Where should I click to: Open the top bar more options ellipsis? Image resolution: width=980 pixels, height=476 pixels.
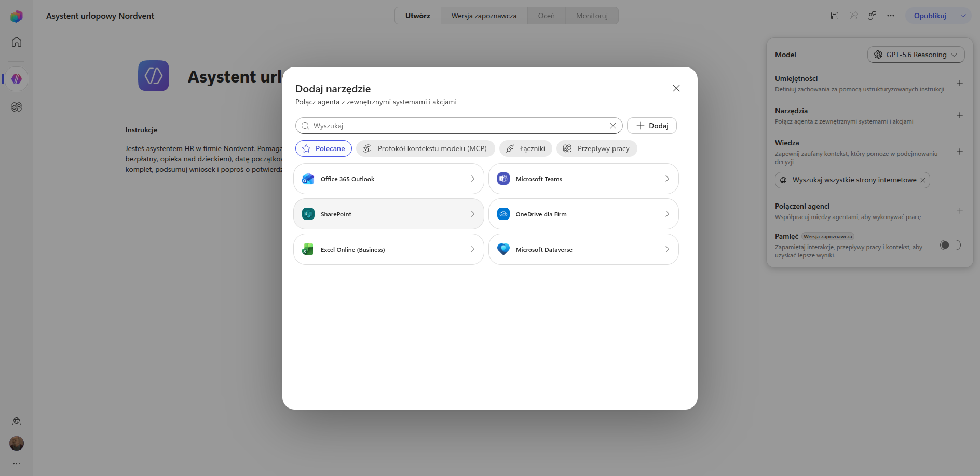891,16
